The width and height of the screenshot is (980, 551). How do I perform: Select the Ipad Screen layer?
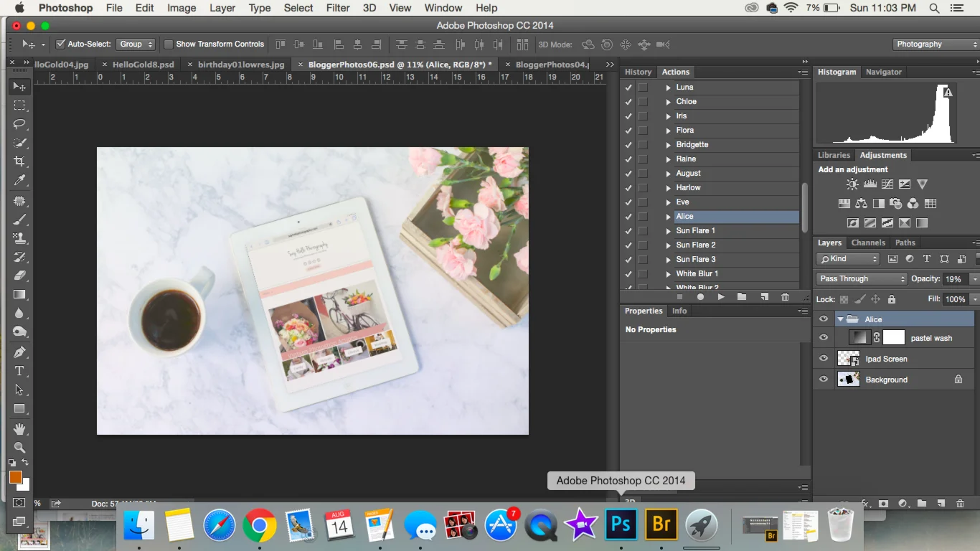[886, 359]
